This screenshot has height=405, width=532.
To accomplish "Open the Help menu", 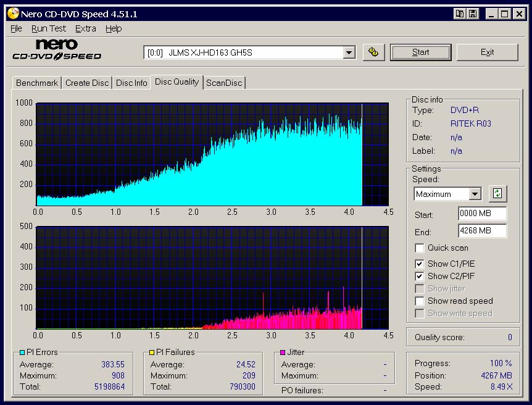I will [114, 28].
